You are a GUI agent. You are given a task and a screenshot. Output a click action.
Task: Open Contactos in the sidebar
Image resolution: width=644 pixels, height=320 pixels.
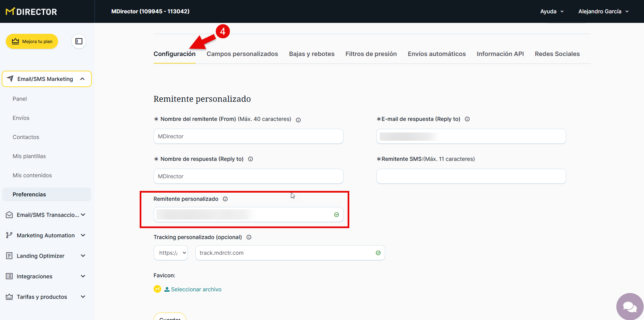[x=26, y=137]
